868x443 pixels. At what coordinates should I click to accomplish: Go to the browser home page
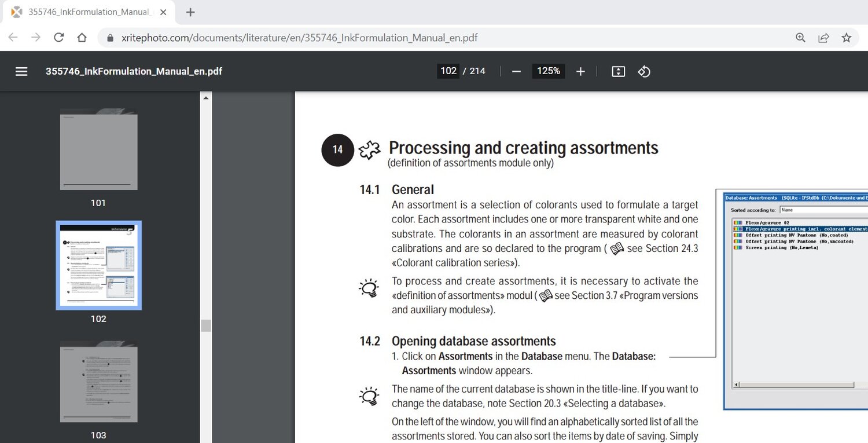pos(82,38)
